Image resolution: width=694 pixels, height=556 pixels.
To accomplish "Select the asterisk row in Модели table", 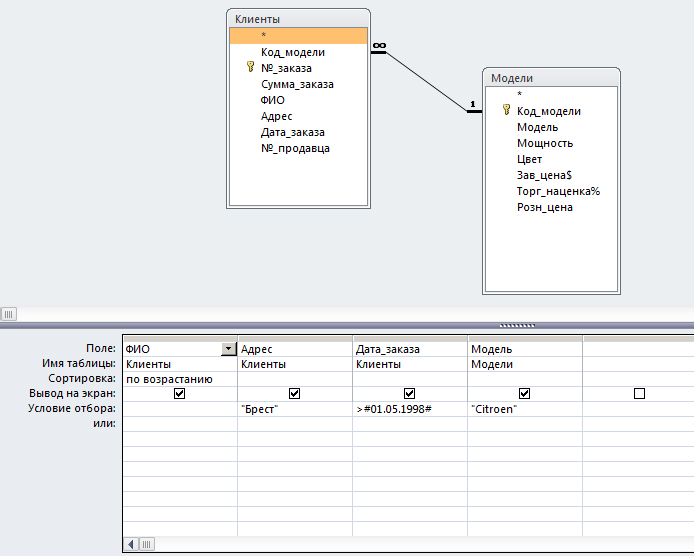I will [x=551, y=94].
